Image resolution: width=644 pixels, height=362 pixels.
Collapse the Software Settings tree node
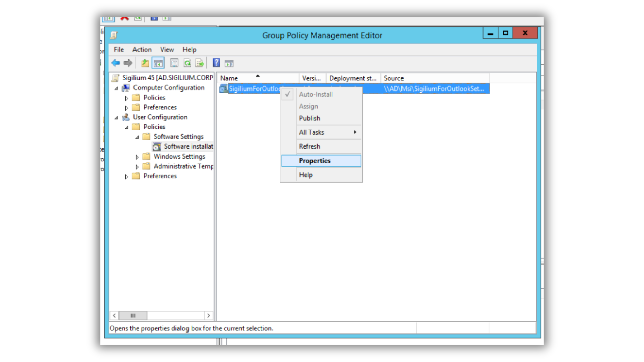click(x=137, y=137)
